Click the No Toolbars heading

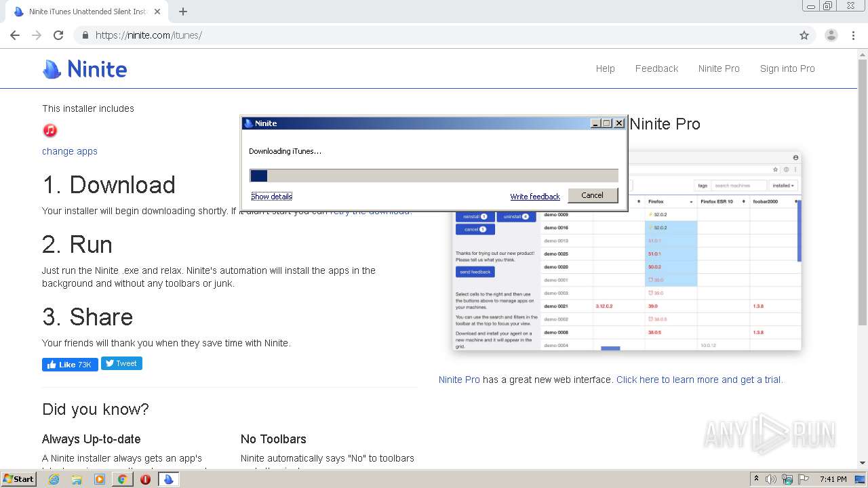point(273,439)
